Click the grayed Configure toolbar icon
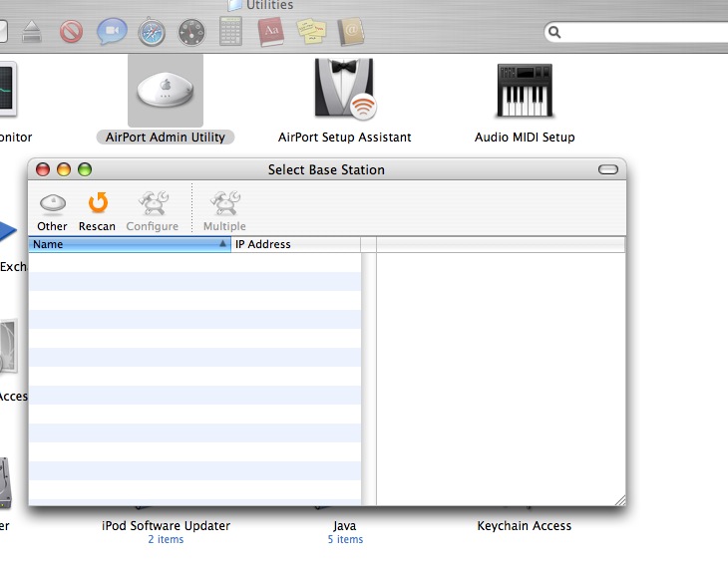The width and height of the screenshot is (728, 563). click(x=154, y=203)
